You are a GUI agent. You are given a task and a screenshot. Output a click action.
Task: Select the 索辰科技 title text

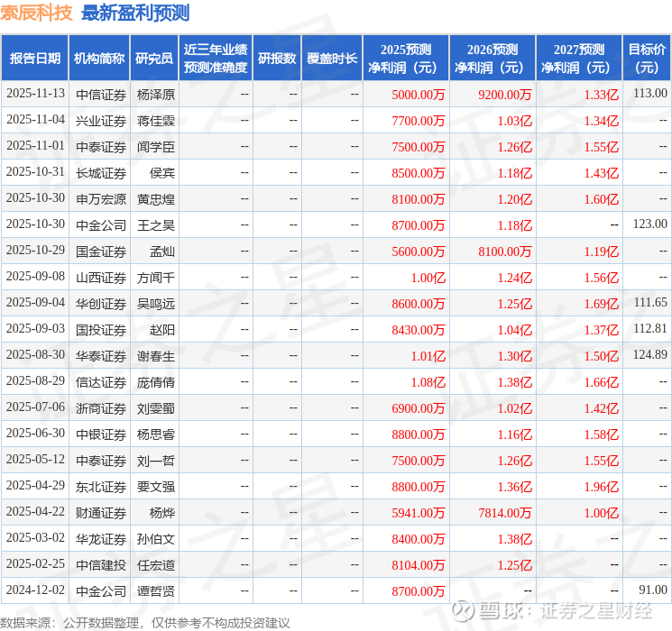pos(36,13)
